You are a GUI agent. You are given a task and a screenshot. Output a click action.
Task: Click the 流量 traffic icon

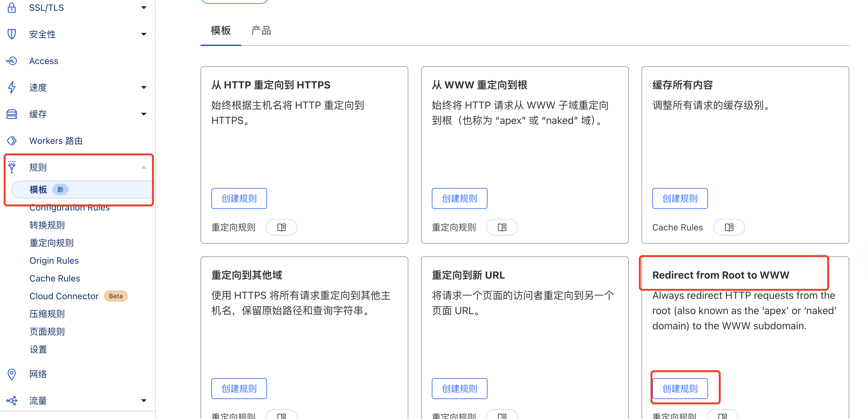pos(12,401)
